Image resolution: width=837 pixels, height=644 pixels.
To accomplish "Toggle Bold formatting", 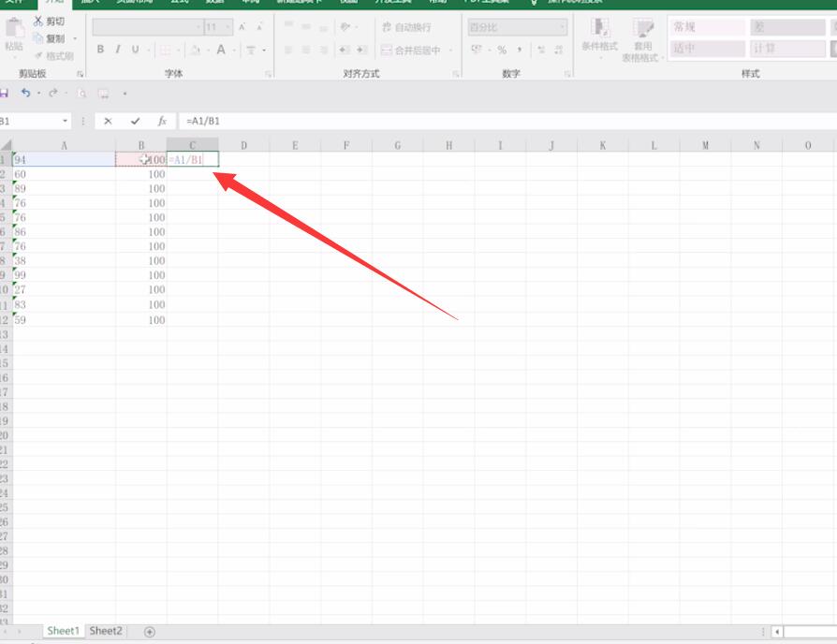I will pos(100,50).
